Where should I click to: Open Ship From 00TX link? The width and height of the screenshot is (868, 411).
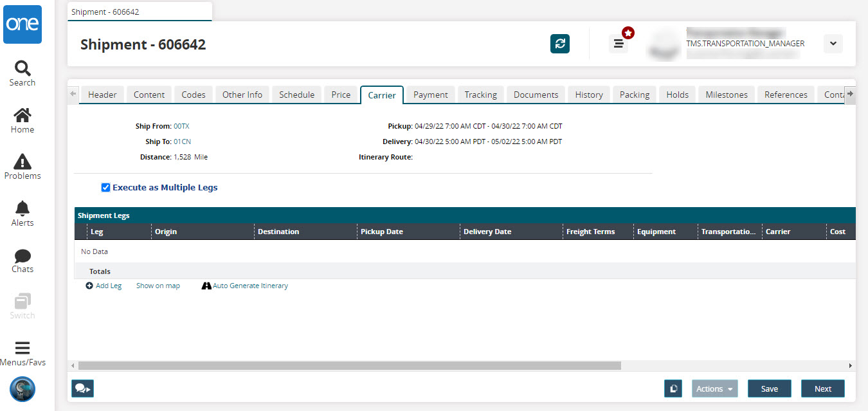[181, 126]
